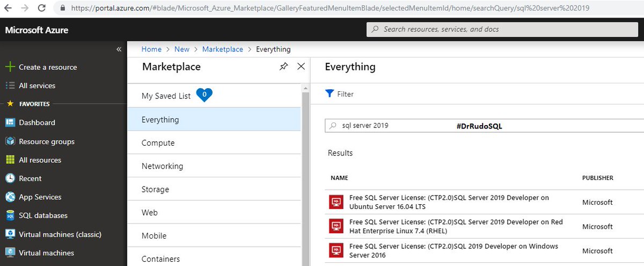Click the Marketplace breadcrumb link
644x266 pixels.
(223, 49)
